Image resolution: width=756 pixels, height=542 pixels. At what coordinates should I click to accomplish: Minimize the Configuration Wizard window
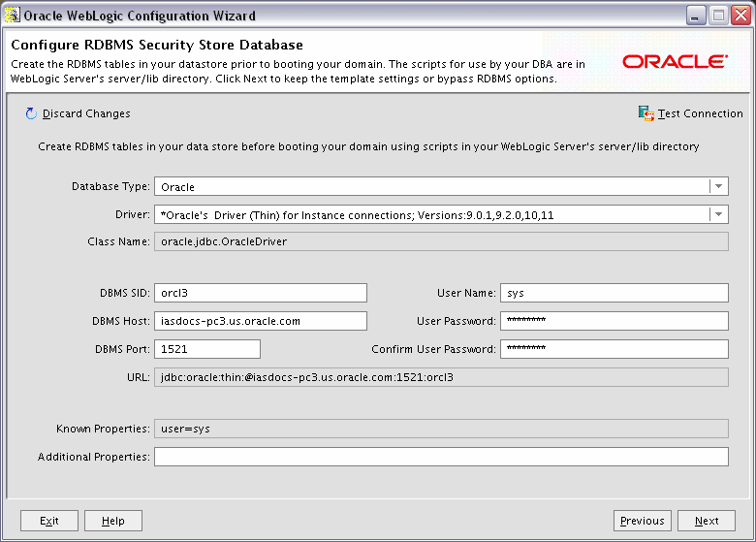click(696, 16)
